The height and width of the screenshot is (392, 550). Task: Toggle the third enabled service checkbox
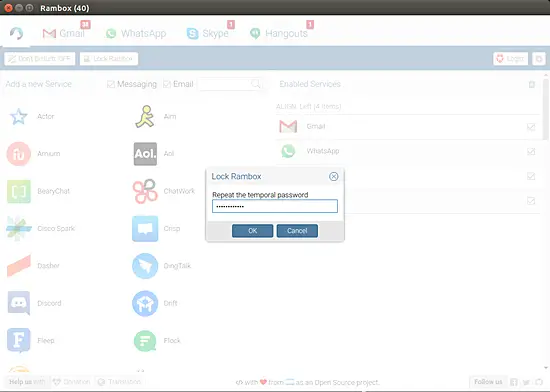tap(531, 176)
